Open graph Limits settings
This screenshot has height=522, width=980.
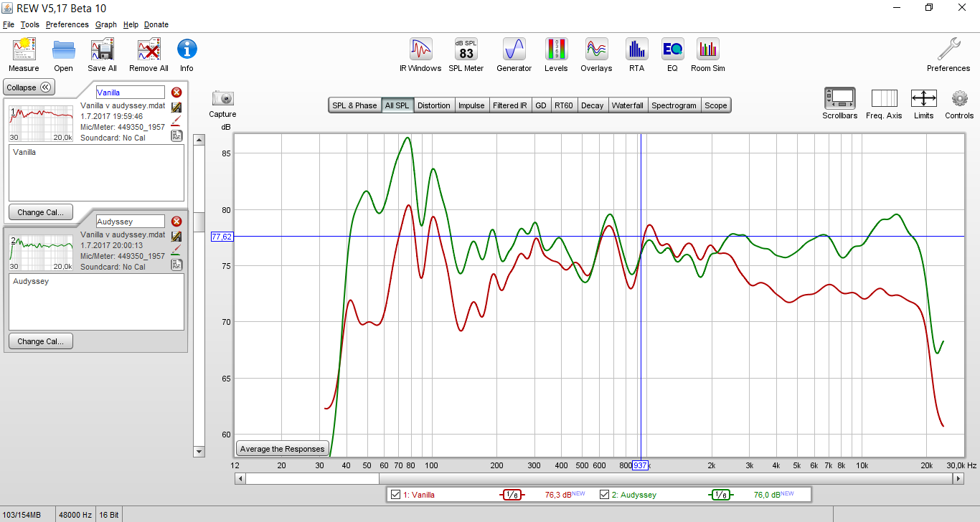coord(923,98)
